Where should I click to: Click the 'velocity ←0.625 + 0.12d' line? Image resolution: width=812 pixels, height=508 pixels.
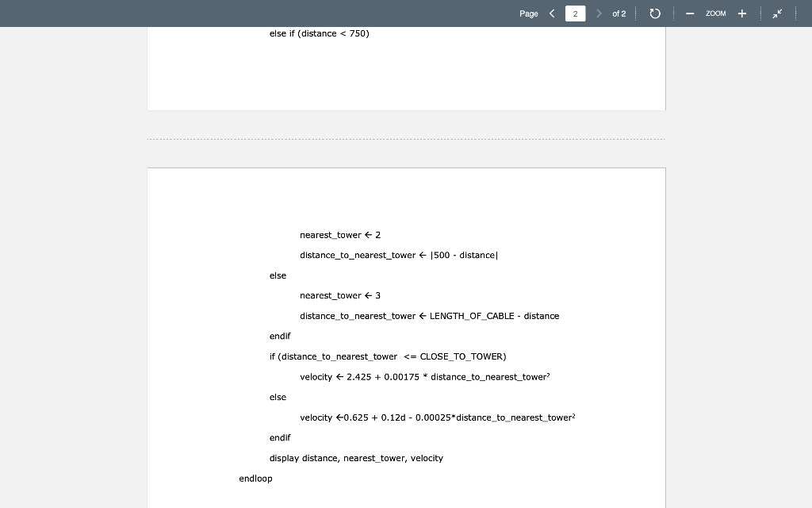coord(438,418)
